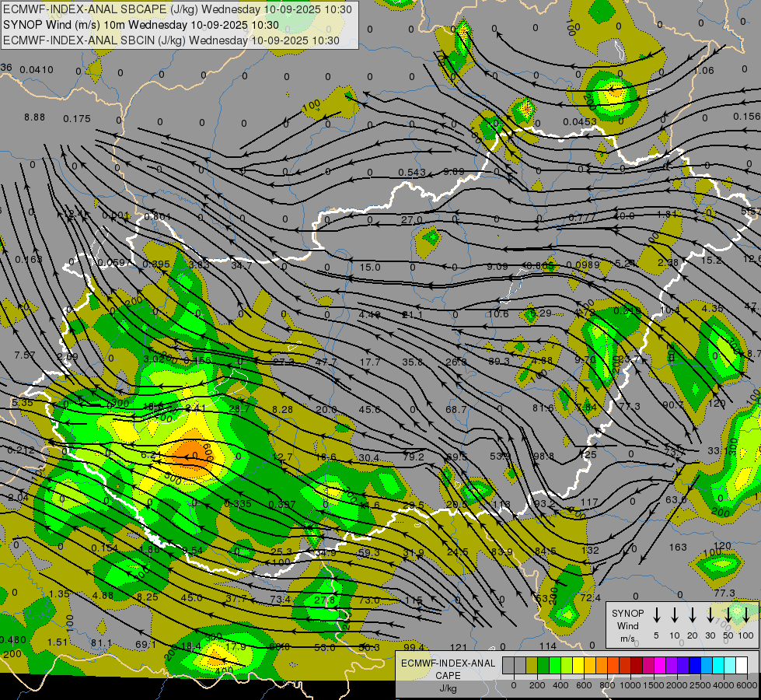Click the CIN value 99.4
The image size is (761, 700).
pyautogui.click(x=414, y=647)
